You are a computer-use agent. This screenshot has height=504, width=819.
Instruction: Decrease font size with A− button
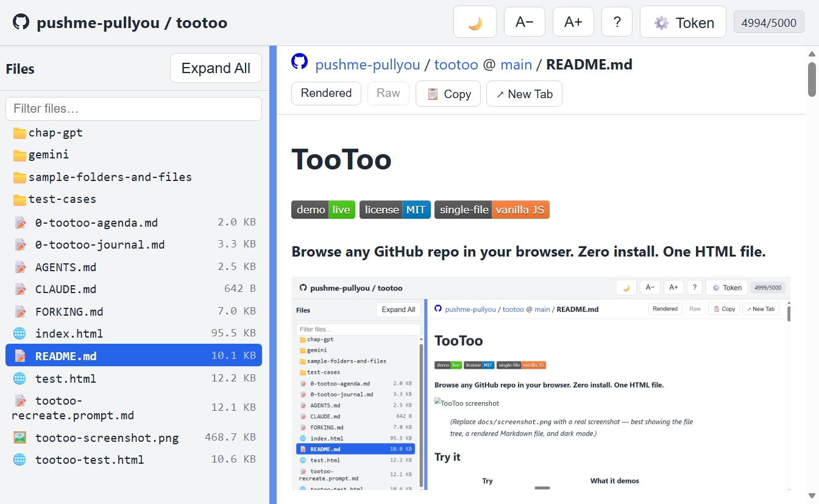tap(525, 22)
